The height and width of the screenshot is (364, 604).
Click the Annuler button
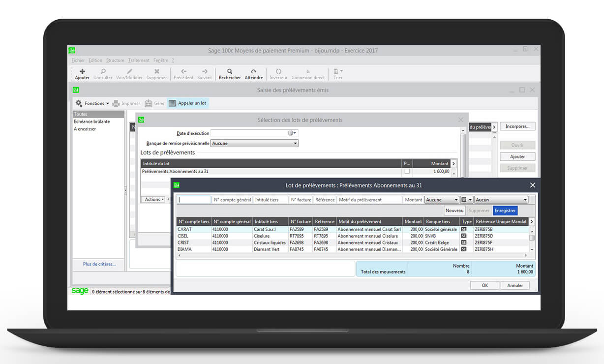[515, 285]
